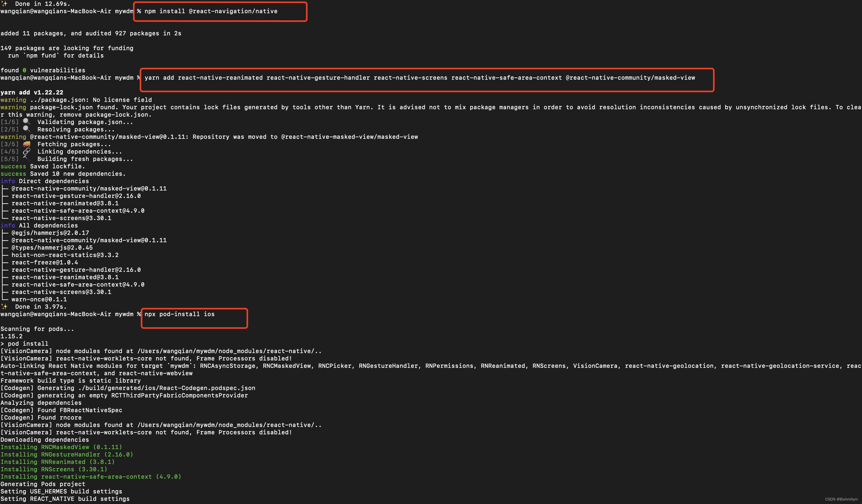Click the magnifier emoji beside 'Validating package.json...'
The height and width of the screenshot is (504, 862).
27,122
